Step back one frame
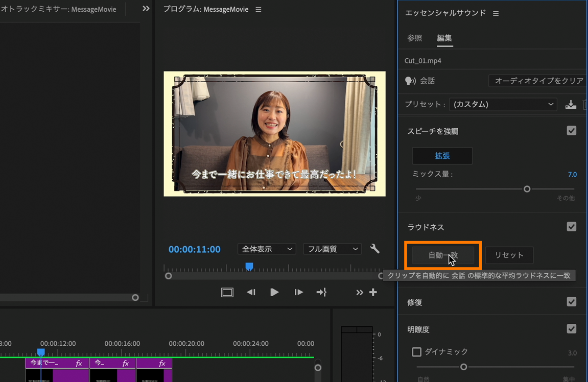 (251, 293)
